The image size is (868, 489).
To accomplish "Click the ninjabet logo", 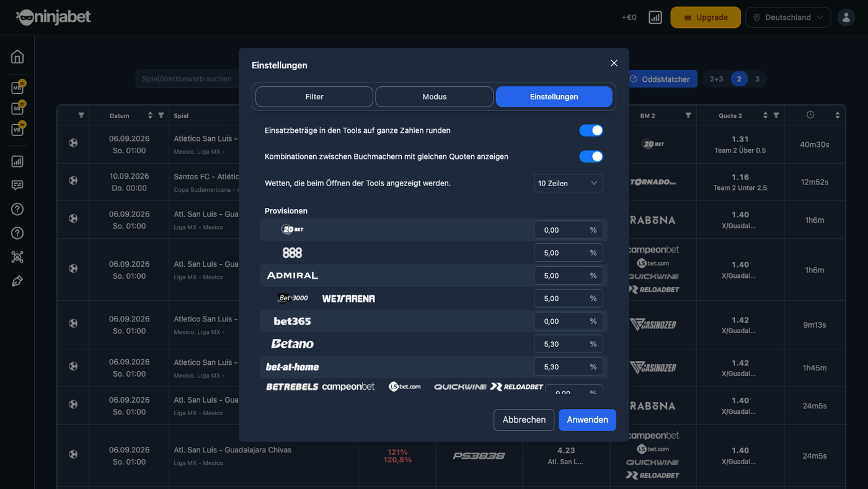I will (53, 17).
